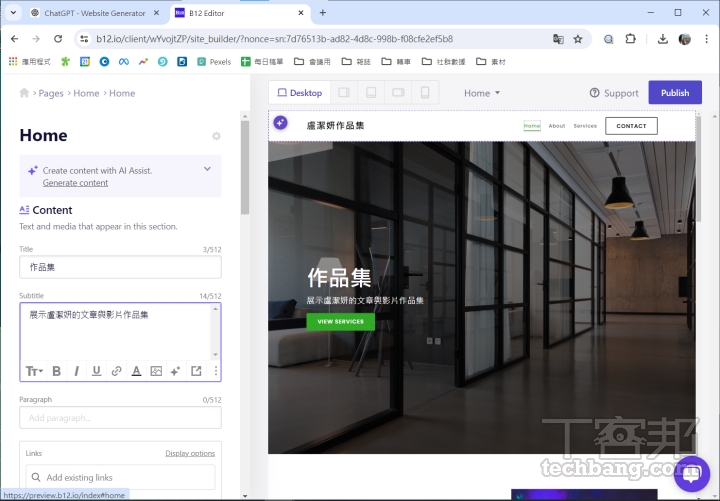Open browser downloads
Screen dimensions: 720x501
(x=663, y=39)
